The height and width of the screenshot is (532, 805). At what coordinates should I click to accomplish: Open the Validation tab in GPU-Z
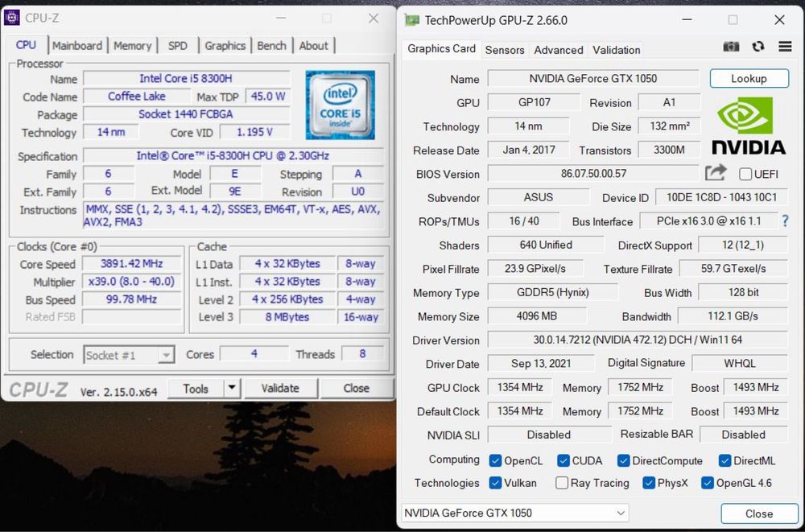tap(616, 50)
